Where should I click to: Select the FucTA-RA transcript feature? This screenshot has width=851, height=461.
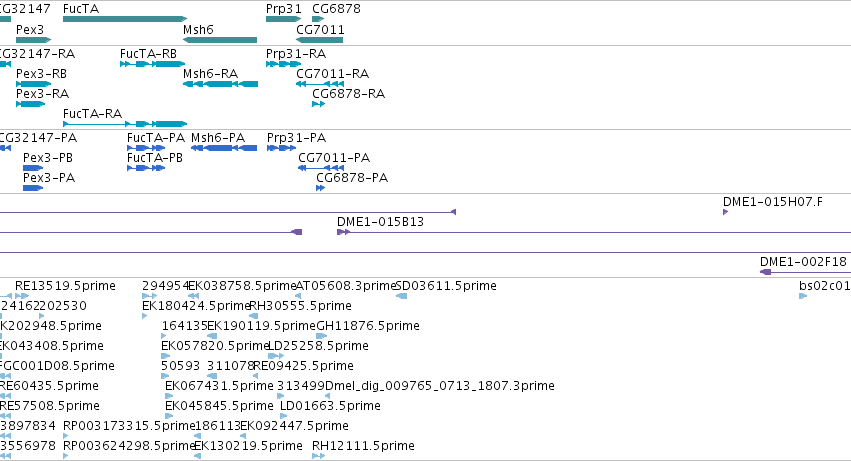[x=125, y=124]
